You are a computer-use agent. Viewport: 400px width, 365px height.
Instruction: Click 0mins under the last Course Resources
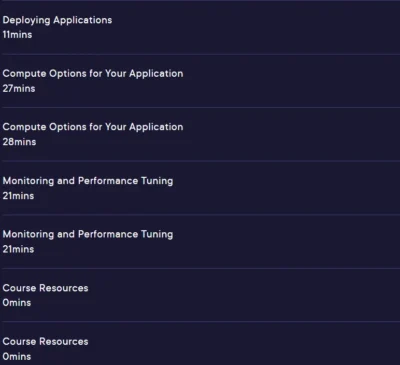pos(17,356)
